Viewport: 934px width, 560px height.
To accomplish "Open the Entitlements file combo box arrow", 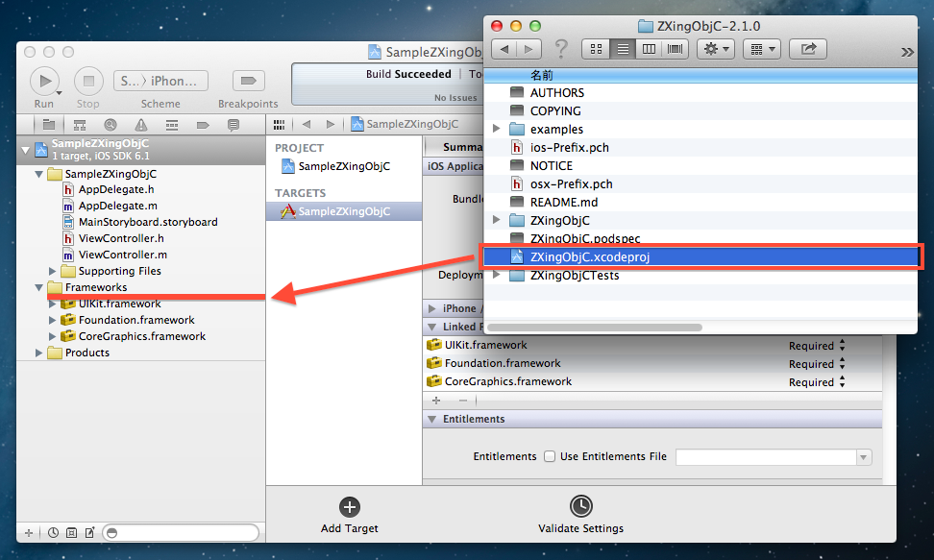I will coord(864,457).
